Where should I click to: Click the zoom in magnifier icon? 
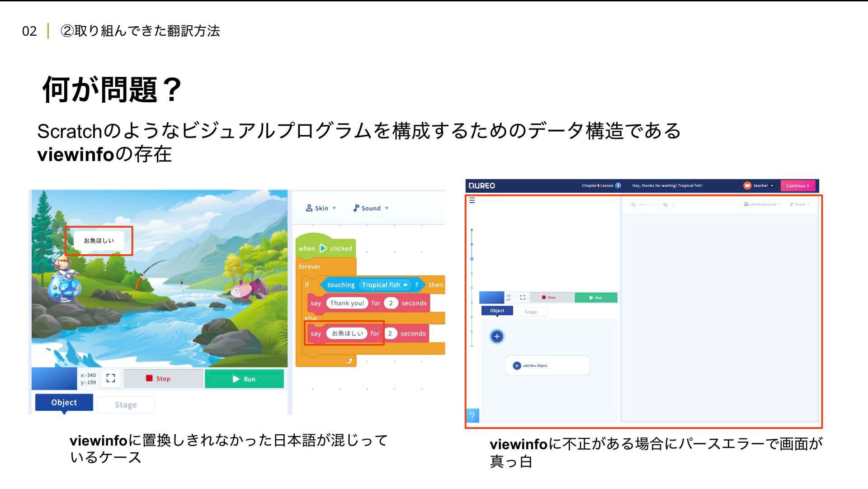click(665, 205)
